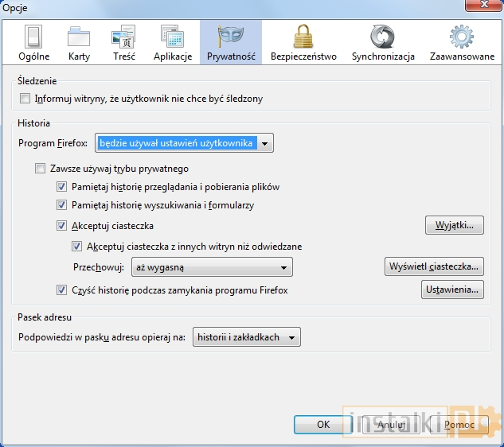This screenshot has width=504, height=447.
Task: Switch to the Karty panel icon
Action: point(79,37)
